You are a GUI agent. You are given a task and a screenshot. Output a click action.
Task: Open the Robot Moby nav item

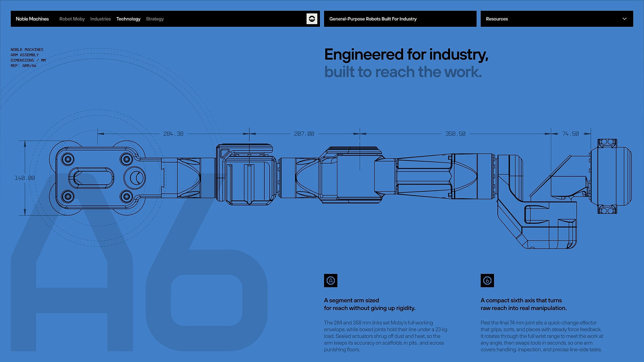[72, 19]
